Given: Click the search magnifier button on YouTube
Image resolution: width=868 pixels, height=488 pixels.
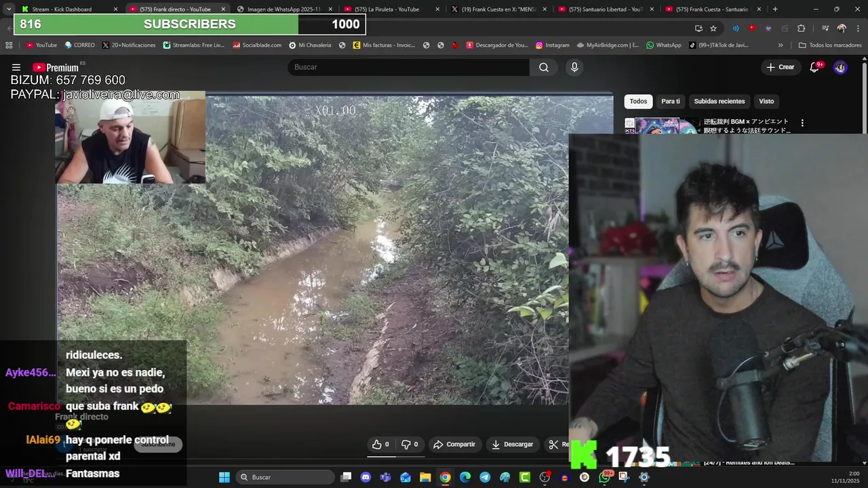Looking at the screenshot, I should tap(544, 67).
